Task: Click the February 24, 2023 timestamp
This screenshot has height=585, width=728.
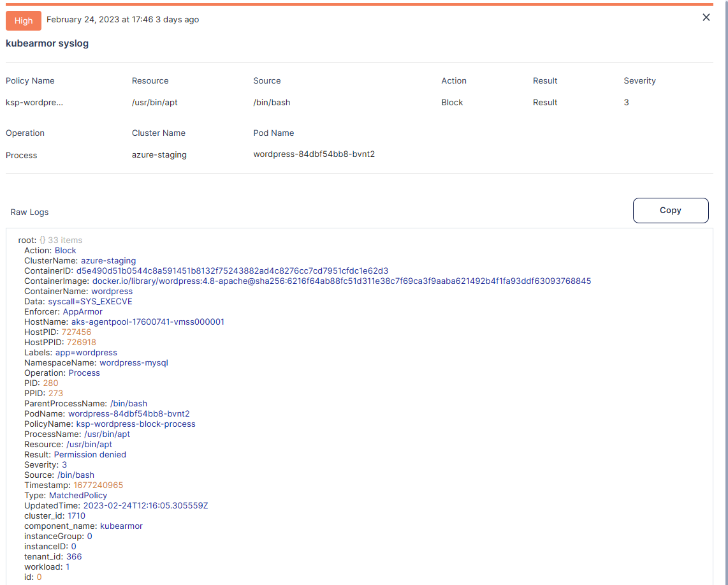Action: point(122,20)
